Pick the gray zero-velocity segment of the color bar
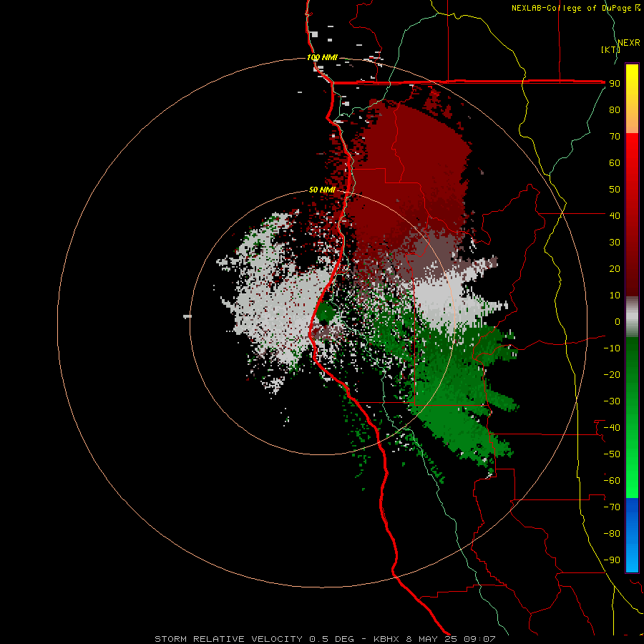The width and height of the screenshot is (644, 644). point(632,317)
